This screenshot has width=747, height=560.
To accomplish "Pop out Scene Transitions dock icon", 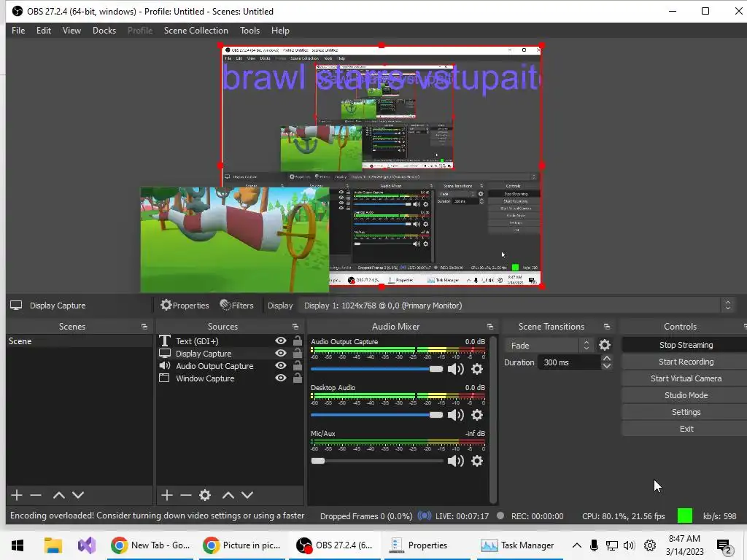I will [607, 327].
